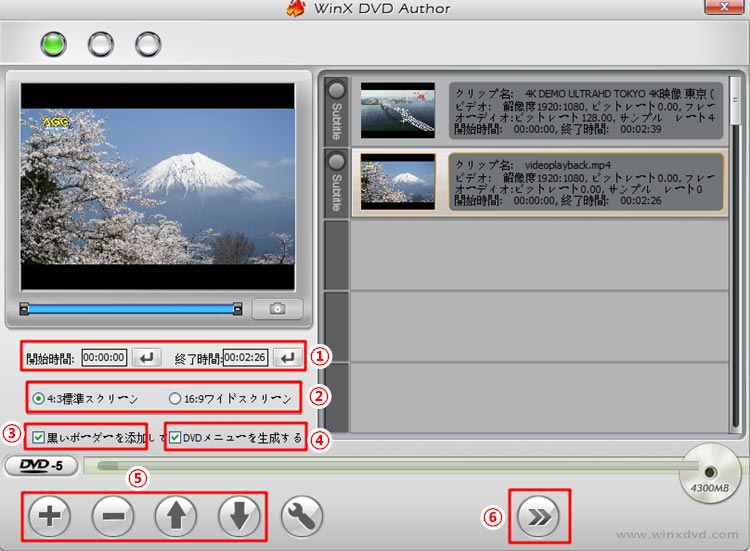Image resolution: width=750 pixels, height=551 pixels.
Task: Open the DVD-5 disc type selector
Action: pos(41,465)
